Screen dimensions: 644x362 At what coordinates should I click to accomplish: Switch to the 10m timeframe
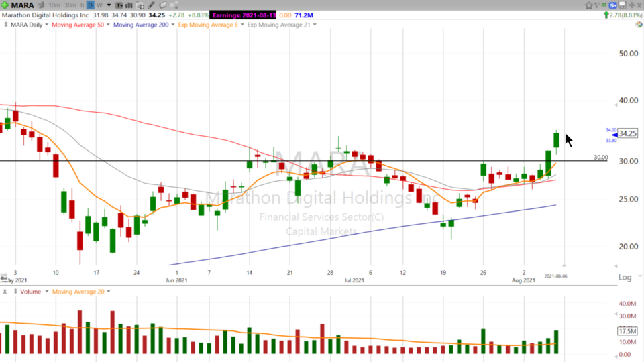(x=54, y=5)
